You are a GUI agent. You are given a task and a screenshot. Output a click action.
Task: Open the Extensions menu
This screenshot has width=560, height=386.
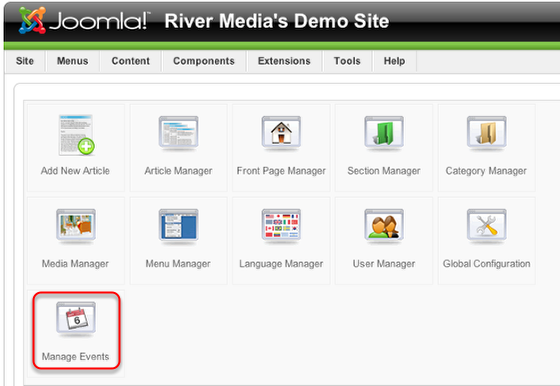(284, 61)
